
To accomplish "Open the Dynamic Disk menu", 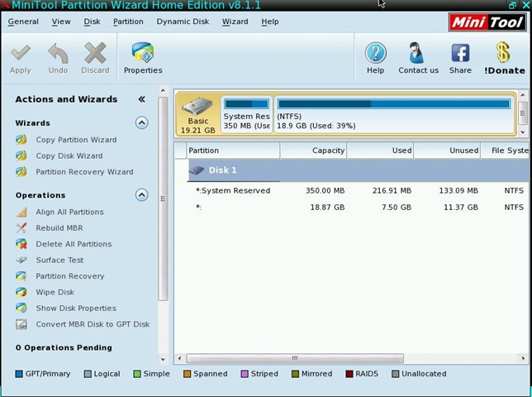I will coord(183,22).
